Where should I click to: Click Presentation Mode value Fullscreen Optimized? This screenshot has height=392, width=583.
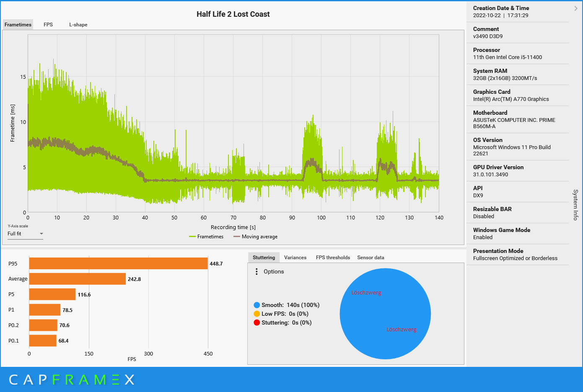pyautogui.click(x=515, y=258)
